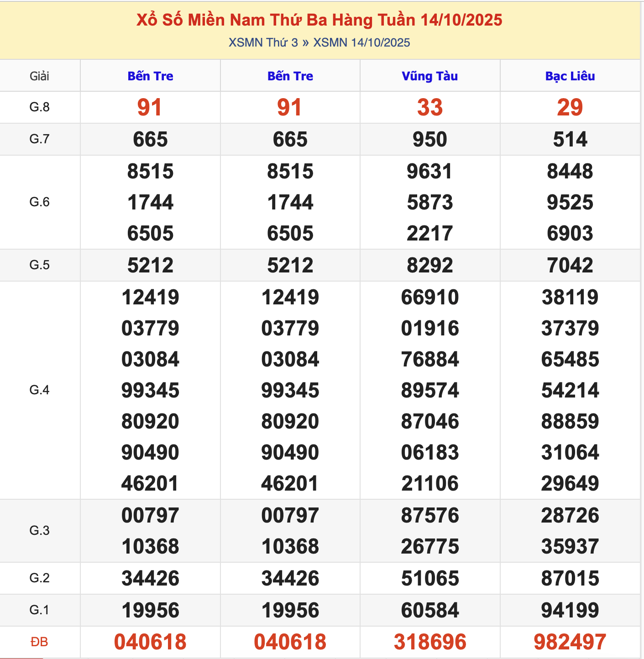Select the red G.8 number 29
The height and width of the screenshot is (659, 644).
point(570,108)
